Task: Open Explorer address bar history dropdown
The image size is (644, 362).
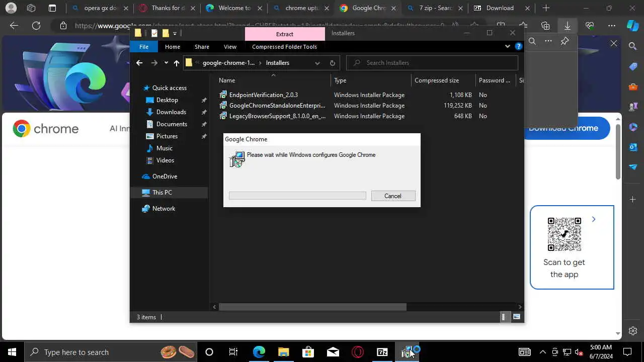Action: pyautogui.click(x=317, y=63)
